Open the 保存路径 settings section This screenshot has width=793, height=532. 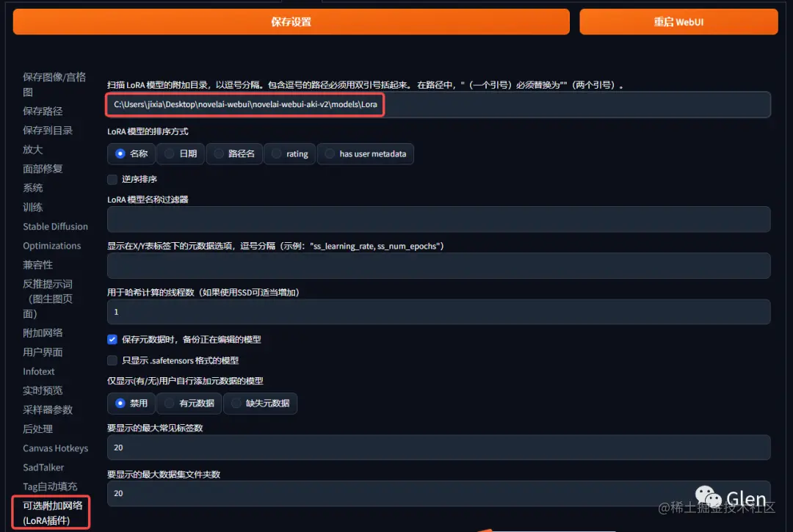[43, 111]
